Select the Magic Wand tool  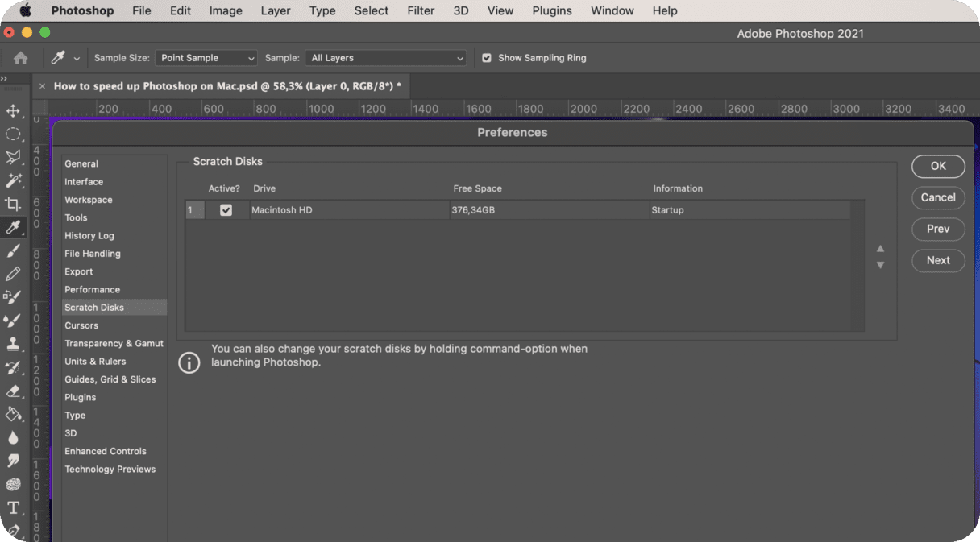13,180
